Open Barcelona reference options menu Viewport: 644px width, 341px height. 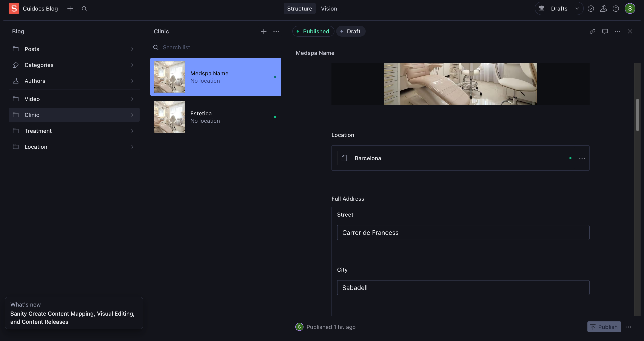(582, 158)
